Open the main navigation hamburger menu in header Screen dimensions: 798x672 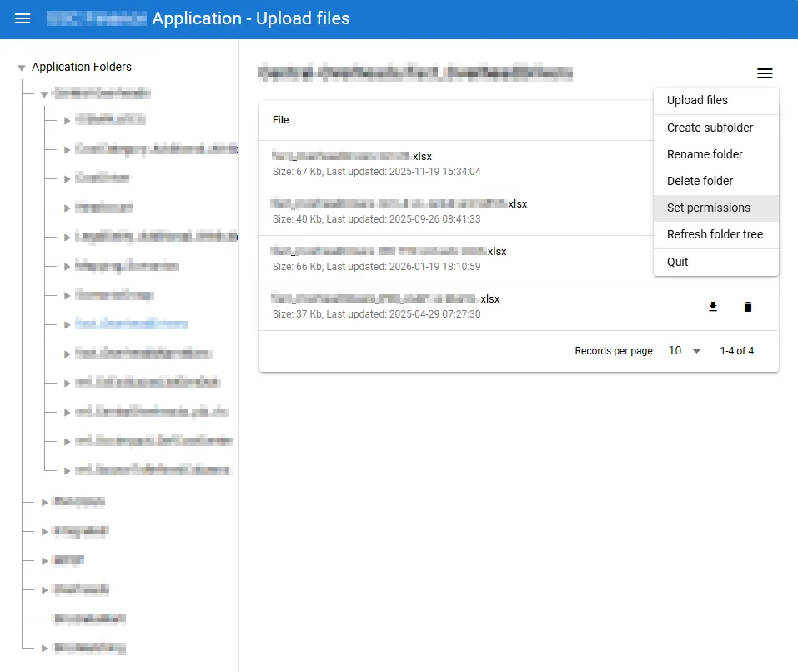coord(23,18)
